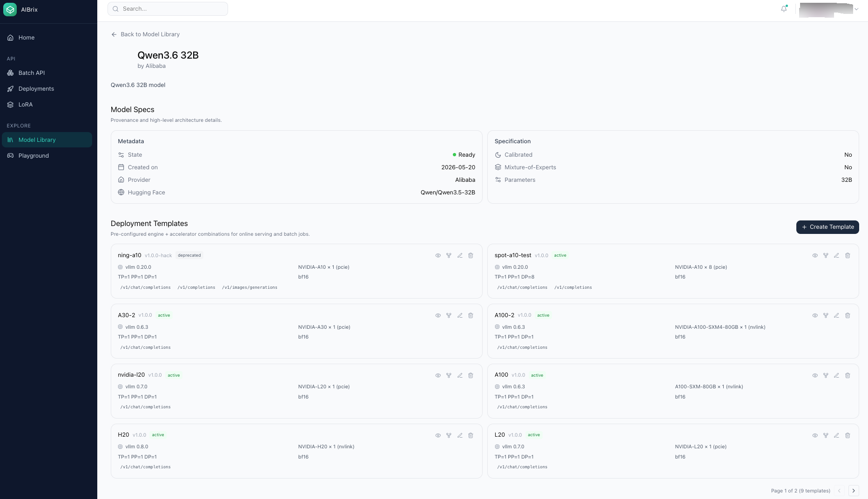
Task: Delete the A100 A100-SXM-80GB template
Action: click(848, 375)
